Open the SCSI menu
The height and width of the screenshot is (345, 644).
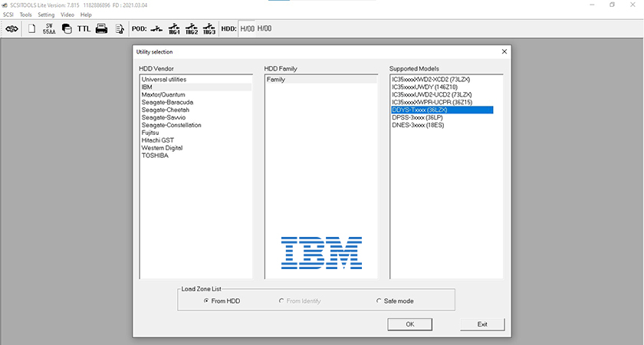point(8,15)
